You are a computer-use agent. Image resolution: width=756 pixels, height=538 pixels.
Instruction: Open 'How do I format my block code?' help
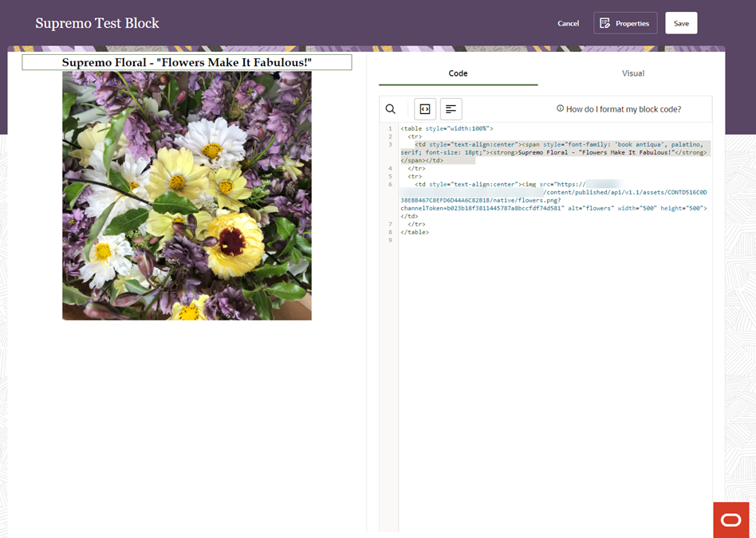click(x=624, y=109)
